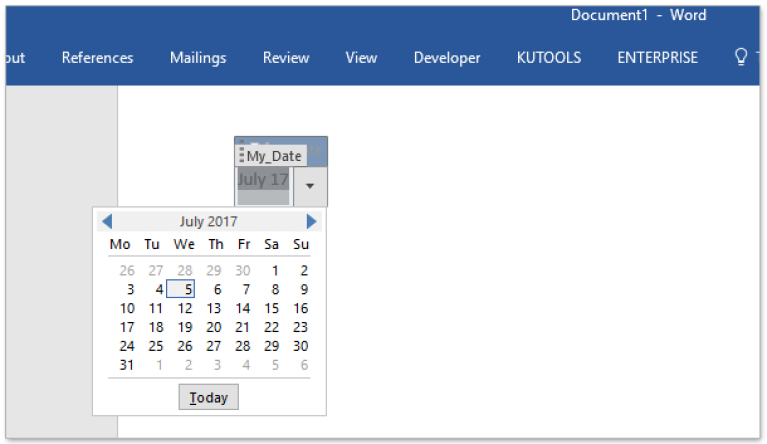Click the date field showing July 17

(x=263, y=180)
